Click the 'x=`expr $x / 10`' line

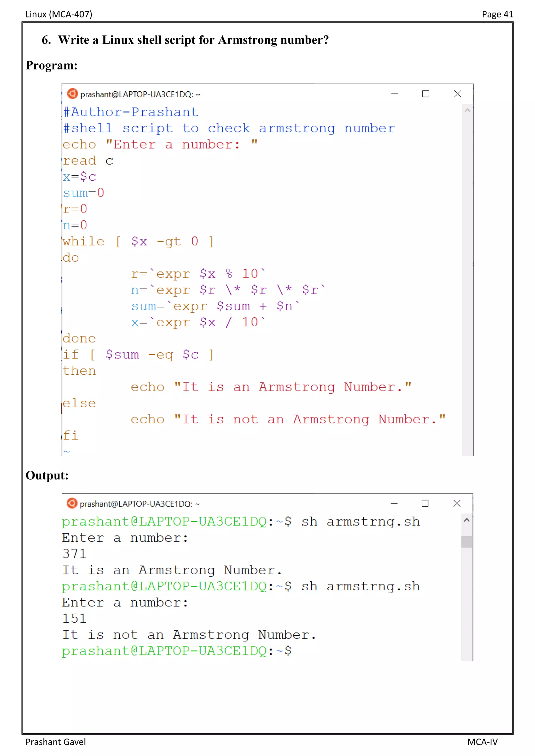(198, 322)
